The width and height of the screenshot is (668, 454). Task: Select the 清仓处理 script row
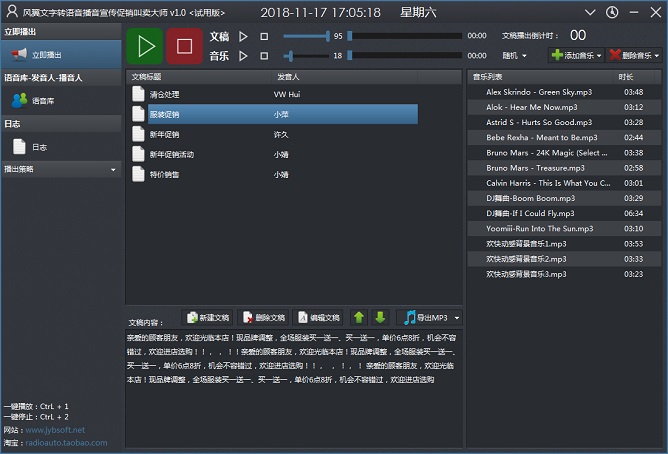(x=273, y=94)
